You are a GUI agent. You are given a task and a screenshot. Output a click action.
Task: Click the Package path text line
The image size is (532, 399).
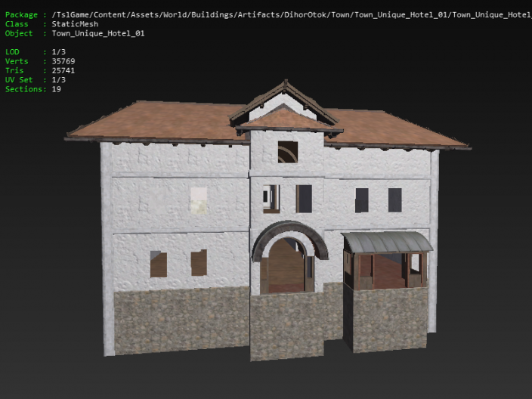click(292, 15)
